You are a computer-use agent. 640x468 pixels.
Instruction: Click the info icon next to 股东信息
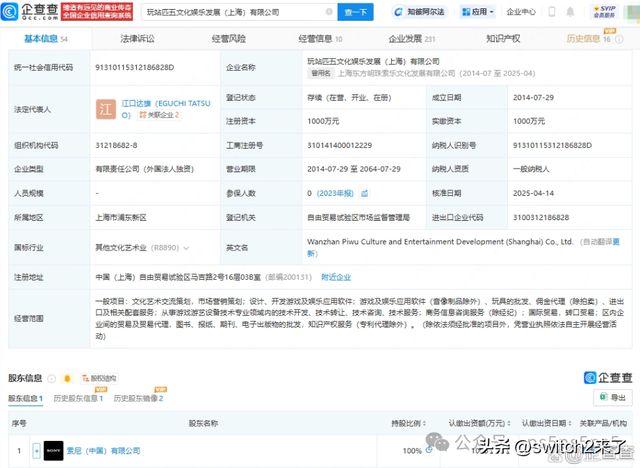tap(51, 379)
